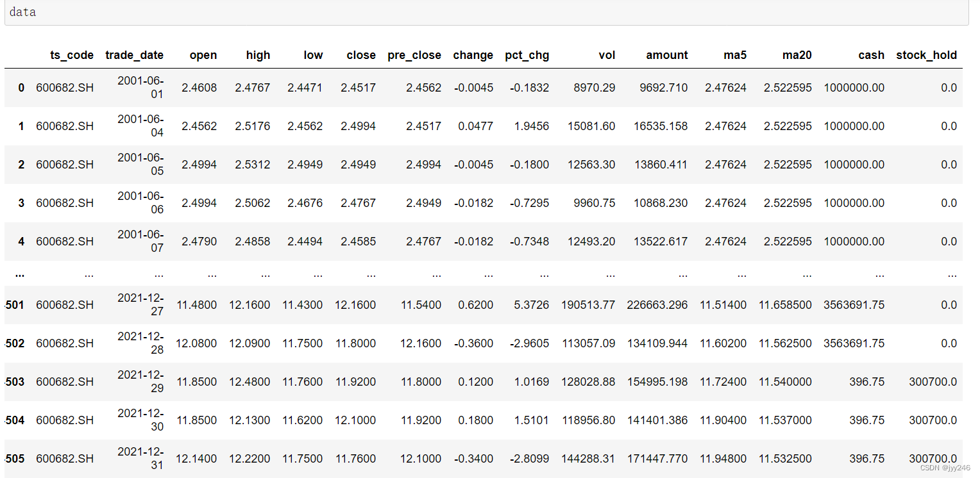The height and width of the screenshot is (478, 980).
Task: Click the pre_close column header
Action: click(x=414, y=55)
